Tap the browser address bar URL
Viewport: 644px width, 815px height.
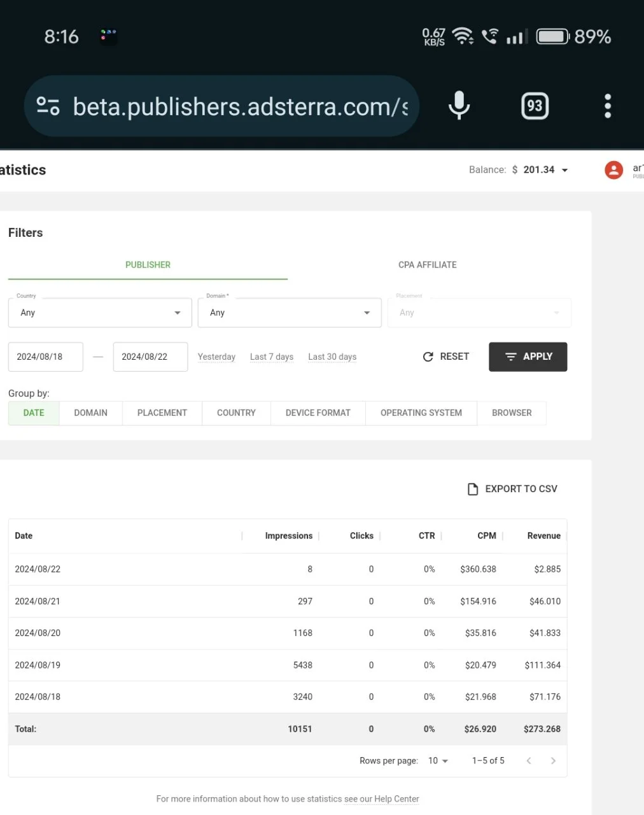240,106
